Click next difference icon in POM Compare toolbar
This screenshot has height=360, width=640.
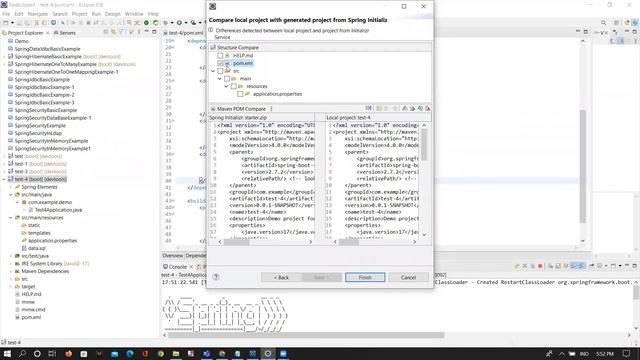pos(404,109)
